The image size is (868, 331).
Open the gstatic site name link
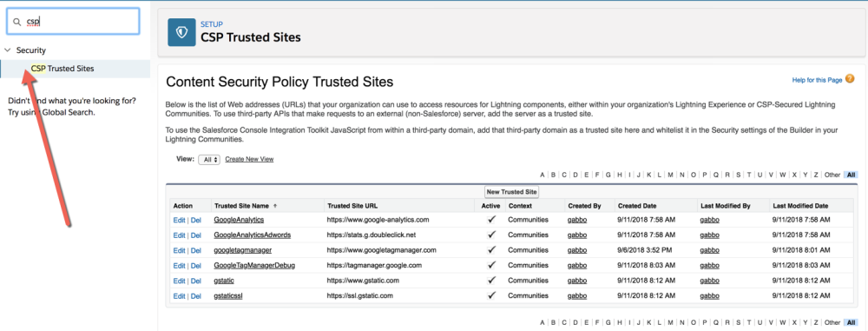pos(224,281)
